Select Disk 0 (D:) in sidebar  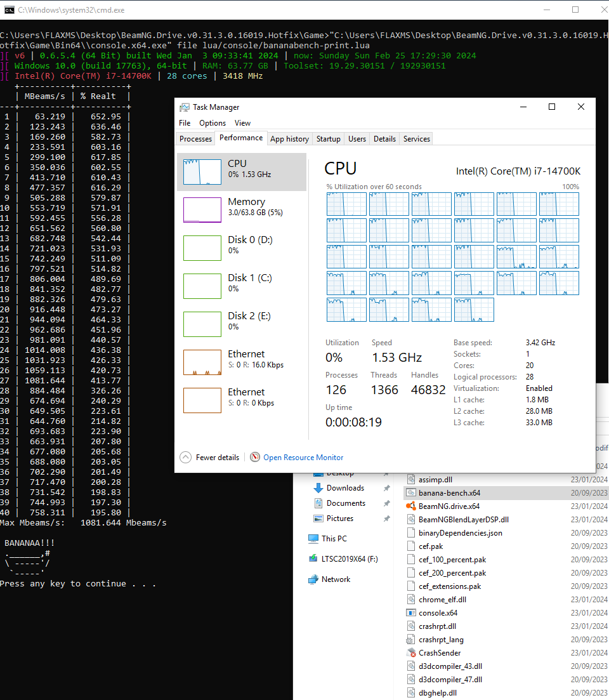(x=242, y=248)
